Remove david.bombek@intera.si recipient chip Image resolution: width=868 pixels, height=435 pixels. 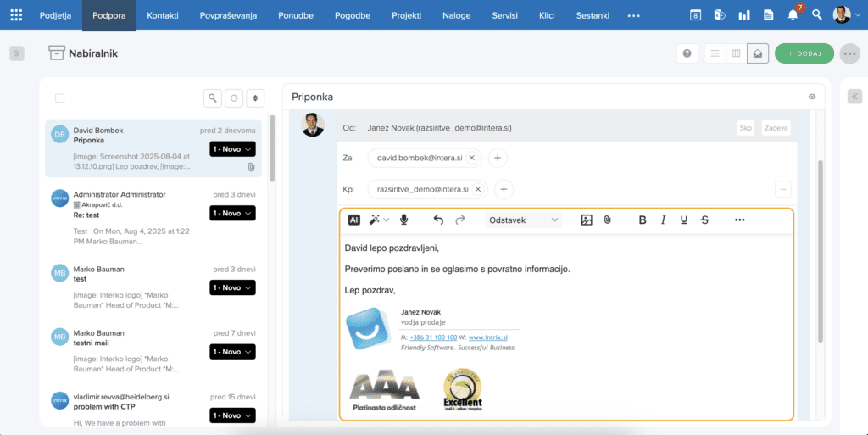click(472, 157)
